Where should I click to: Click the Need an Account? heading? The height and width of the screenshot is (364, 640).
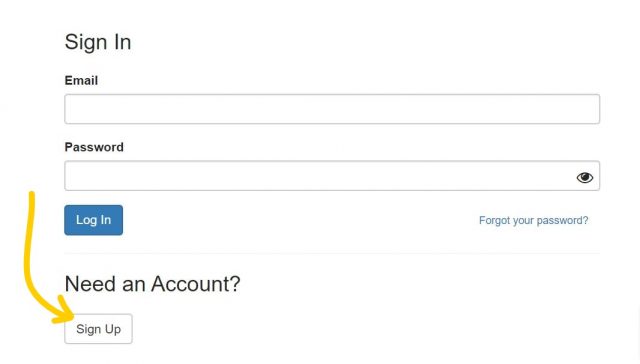tap(152, 284)
